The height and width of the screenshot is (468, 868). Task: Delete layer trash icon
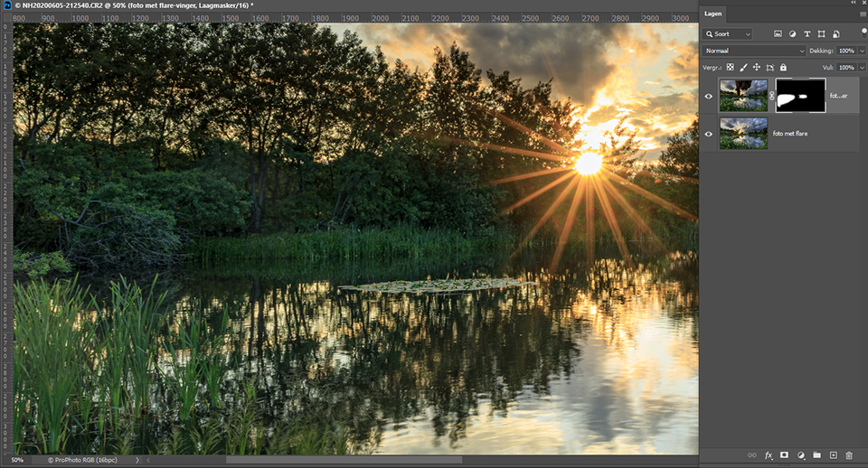[x=849, y=455]
